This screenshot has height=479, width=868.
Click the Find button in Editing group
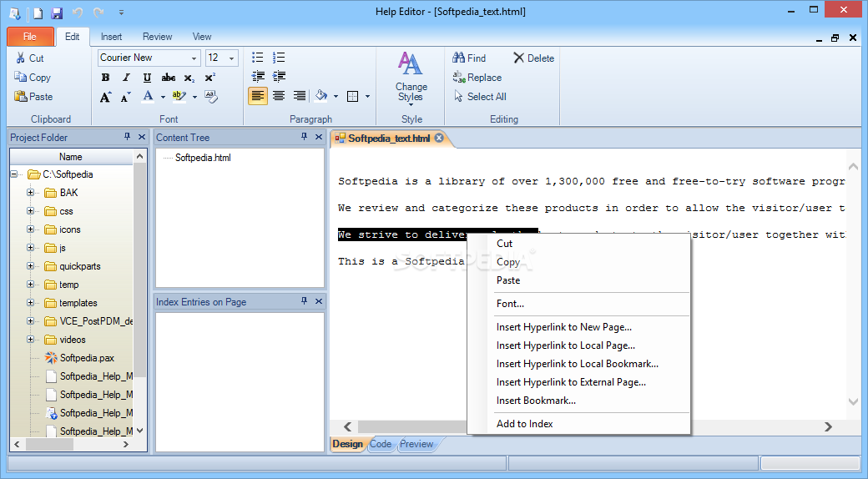(469, 58)
